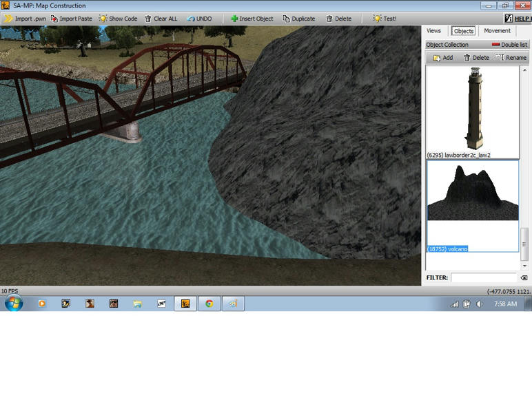Clear the filter with the X icon
532x413 pixels.
(524, 278)
